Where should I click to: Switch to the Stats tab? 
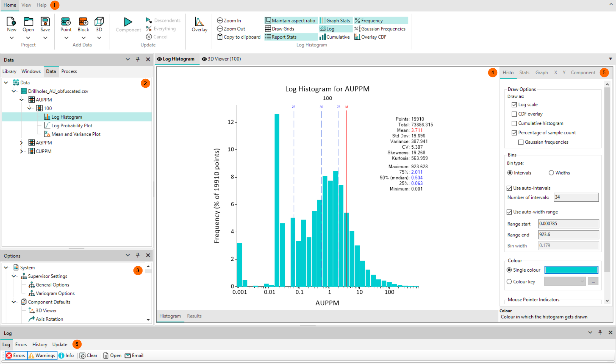pyautogui.click(x=524, y=72)
